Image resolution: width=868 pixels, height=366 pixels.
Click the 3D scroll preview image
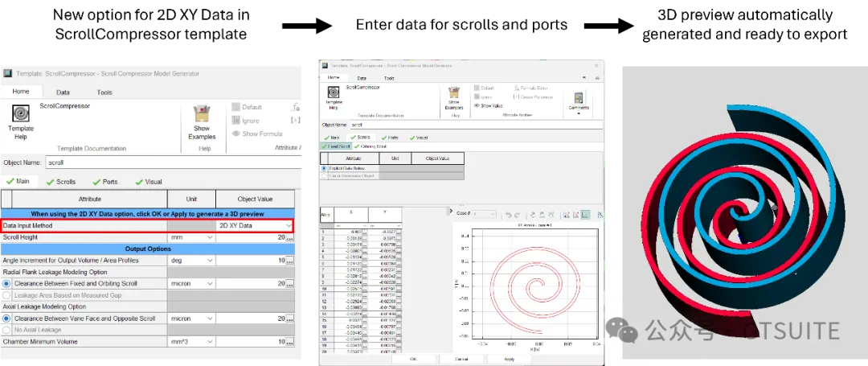tap(745, 213)
